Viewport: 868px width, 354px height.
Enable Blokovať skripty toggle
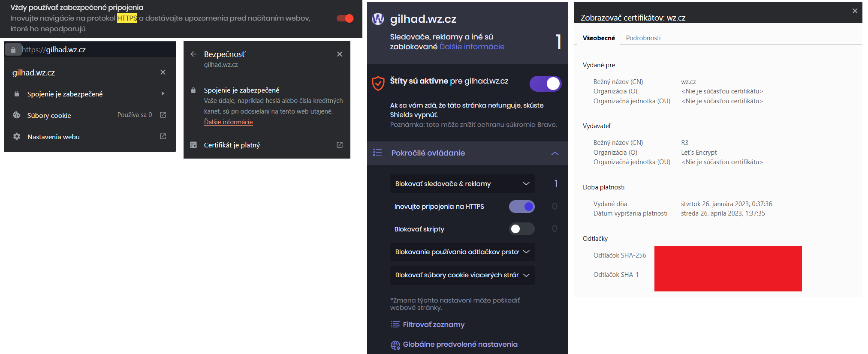pos(521,229)
